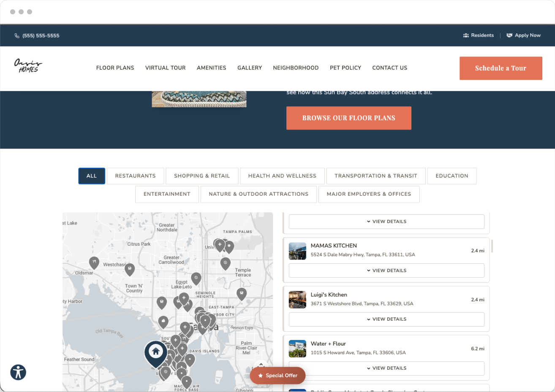Click Browse Our Floor Plans button
555x392 pixels.
point(349,118)
